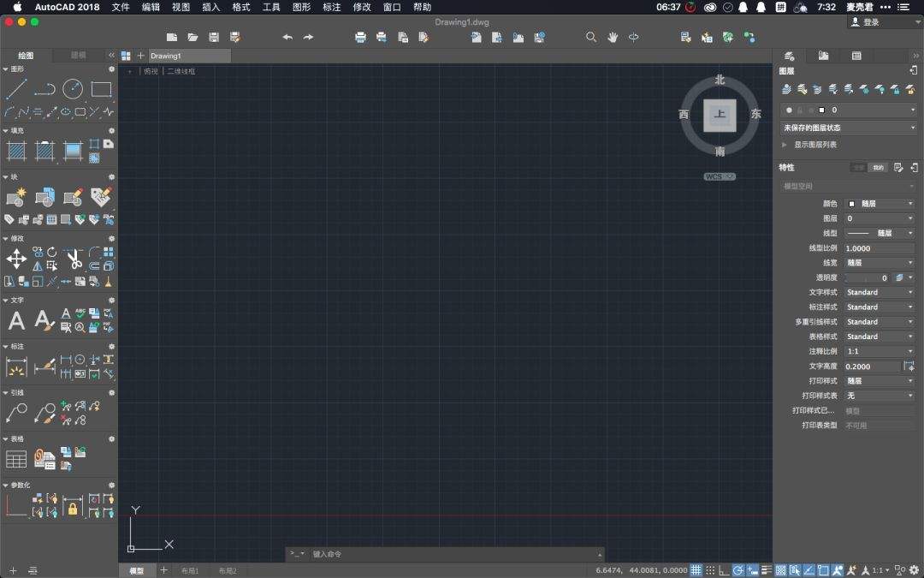924x578 pixels.
Task: Click the Create Block icon
Action: tap(16, 197)
